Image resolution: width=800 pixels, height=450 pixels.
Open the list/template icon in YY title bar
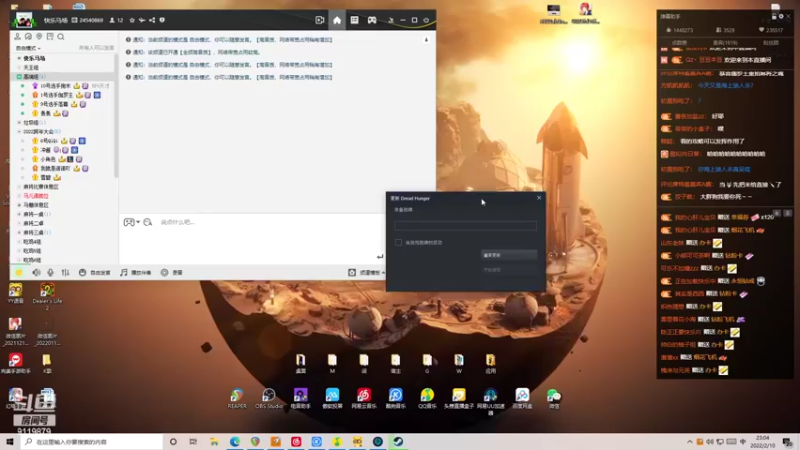click(354, 20)
